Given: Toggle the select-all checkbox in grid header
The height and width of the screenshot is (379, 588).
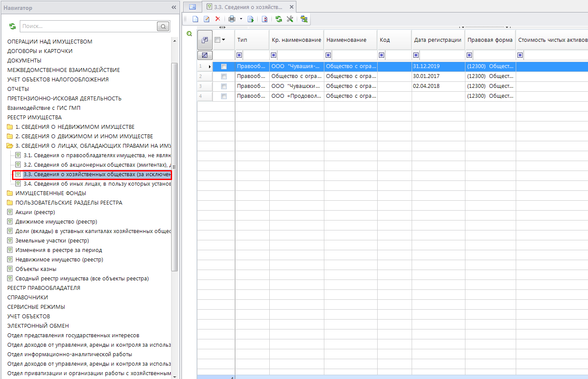Looking at the screenshot, I should tap(217, 40).
